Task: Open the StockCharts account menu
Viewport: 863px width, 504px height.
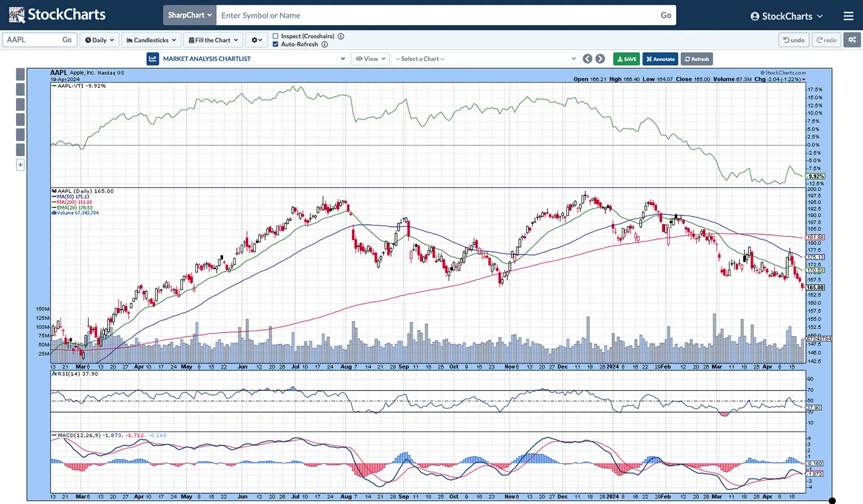Action: point(787,16)
